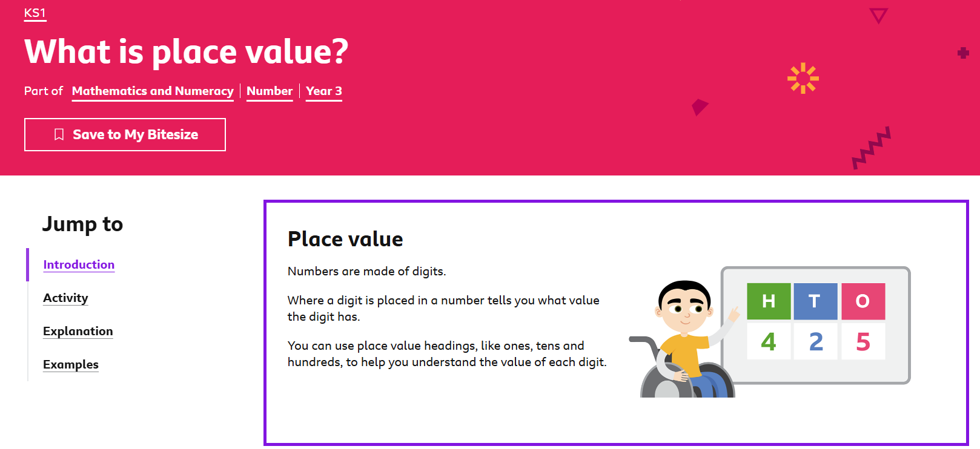Click the zigzag squiggle decoration in banner
The height and width of the screenshot is (449, 980).
pos(871,148)
